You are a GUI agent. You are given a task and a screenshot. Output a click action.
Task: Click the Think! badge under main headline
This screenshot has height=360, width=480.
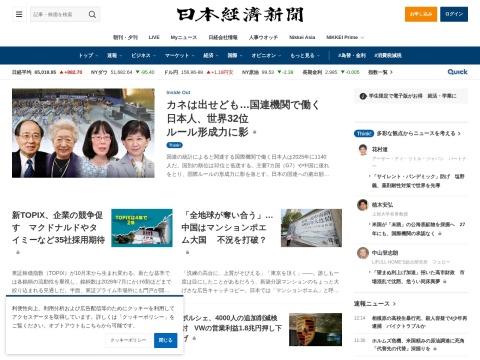[175, 145]
